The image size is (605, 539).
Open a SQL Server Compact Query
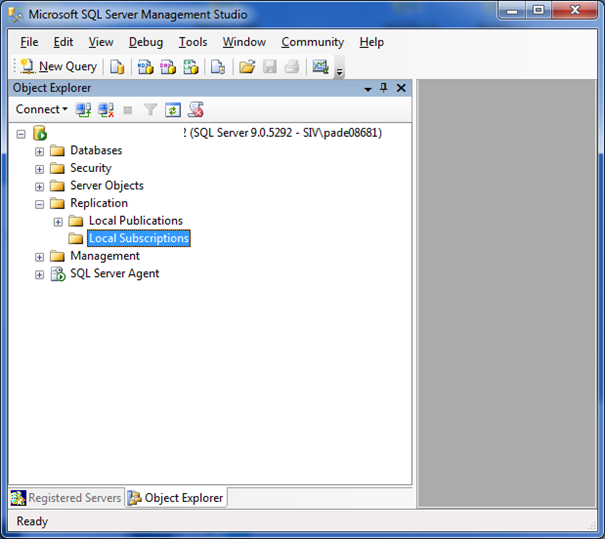[218, 67]
